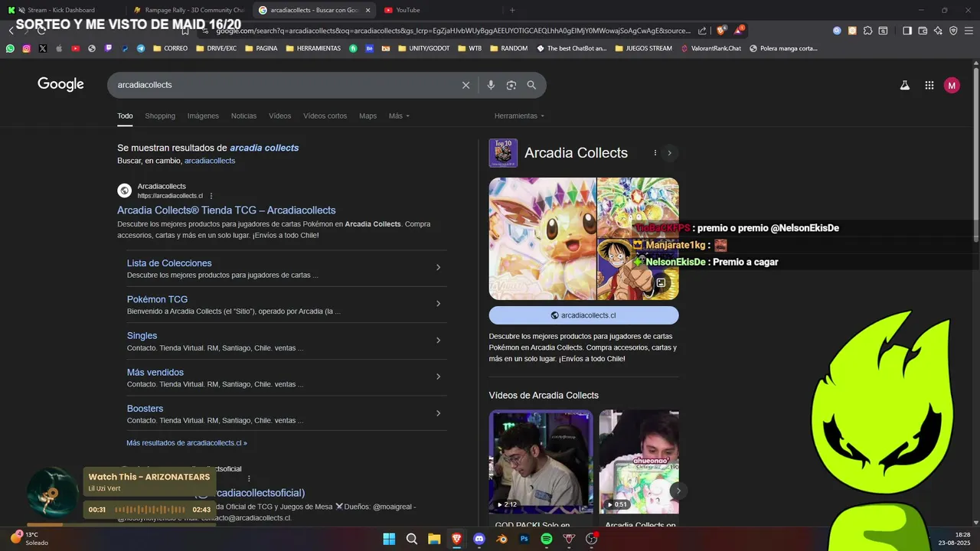Image resolution: width=980 pixels, height=551 pixels.
Task: Switch to the Maps results tab
Action: (367, 116)
